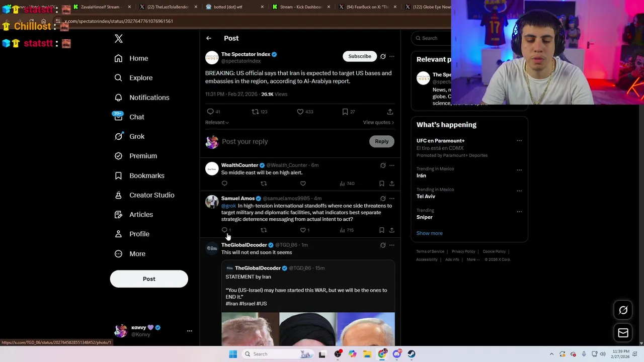Open Notifications in sidebar

142,98
